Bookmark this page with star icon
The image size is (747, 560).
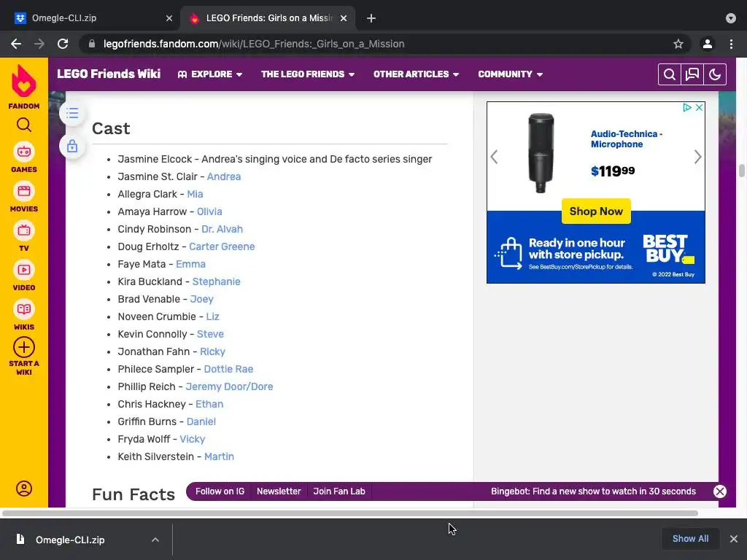[x=678, y=44]
